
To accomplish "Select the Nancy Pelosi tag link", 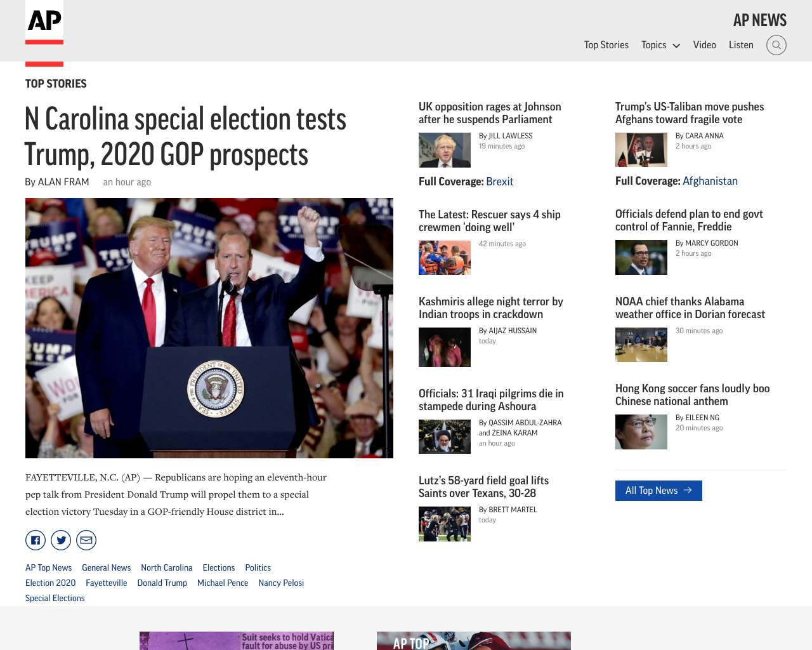I will [x=281, y=583].
